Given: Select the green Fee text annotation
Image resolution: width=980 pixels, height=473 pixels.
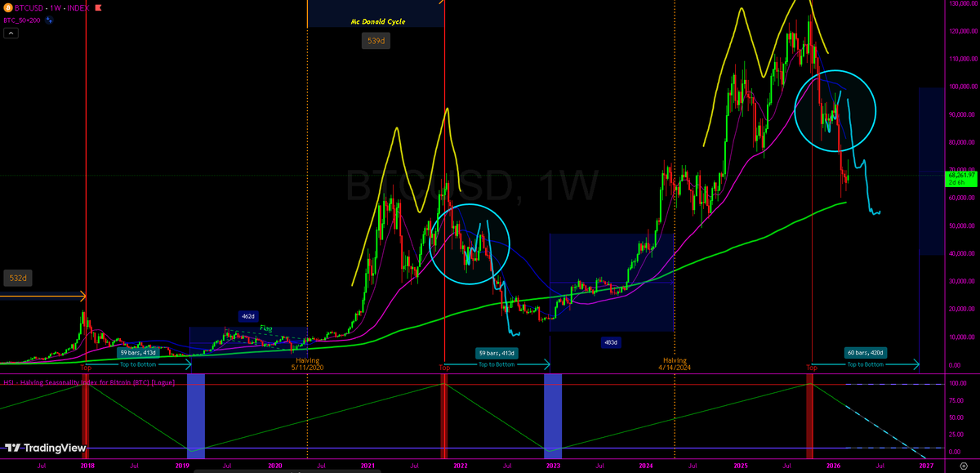Looking at the screenshot, I should click(x=265, y=328).
